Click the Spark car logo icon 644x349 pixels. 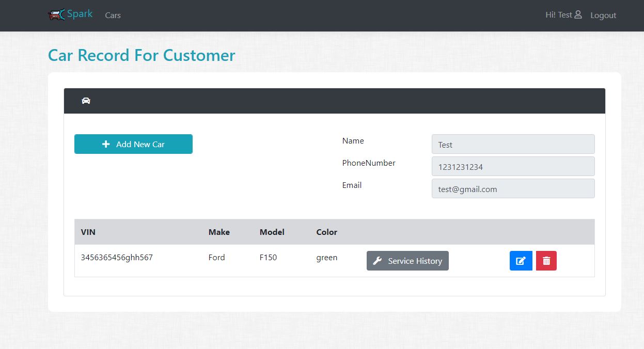click(x=56, y=14)
